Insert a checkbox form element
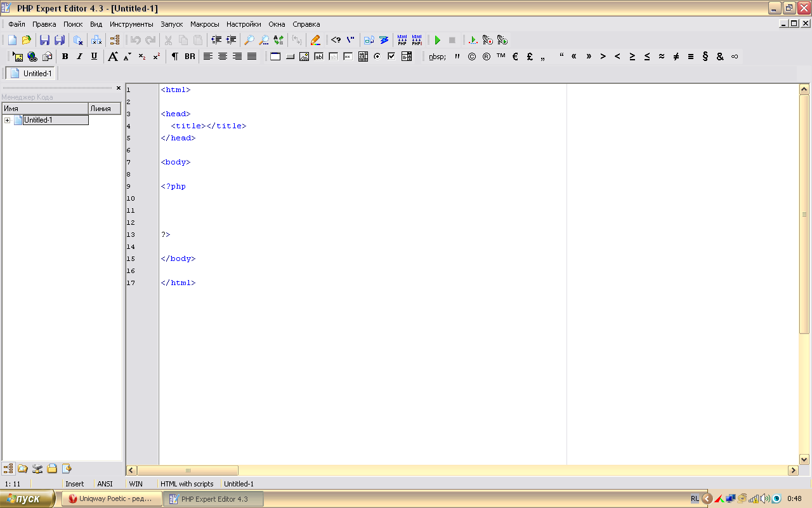 coord(391,57)
